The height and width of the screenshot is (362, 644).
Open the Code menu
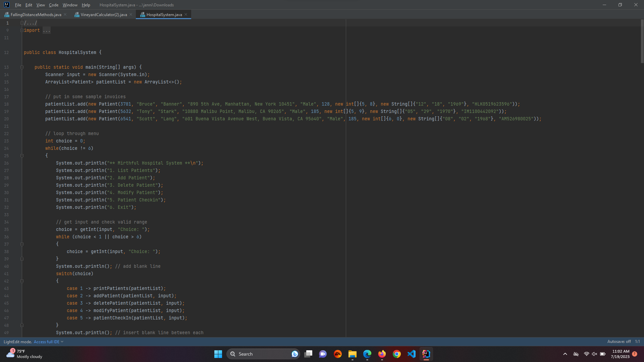tap(53, 5)
